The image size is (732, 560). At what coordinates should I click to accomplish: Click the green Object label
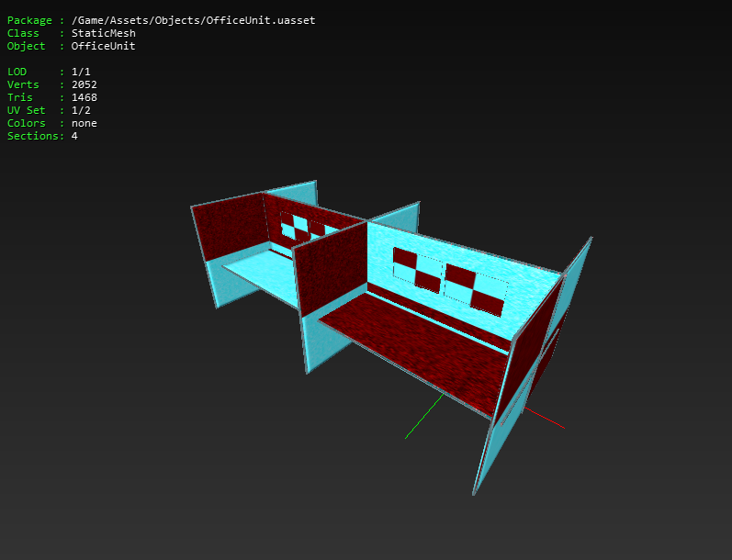(x=26, y=46)
